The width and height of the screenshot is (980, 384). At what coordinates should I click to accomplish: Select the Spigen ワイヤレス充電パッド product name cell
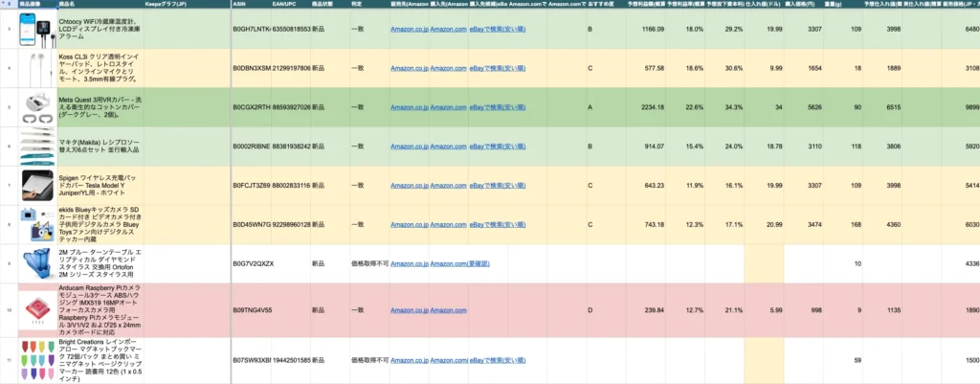coord(100,186)
